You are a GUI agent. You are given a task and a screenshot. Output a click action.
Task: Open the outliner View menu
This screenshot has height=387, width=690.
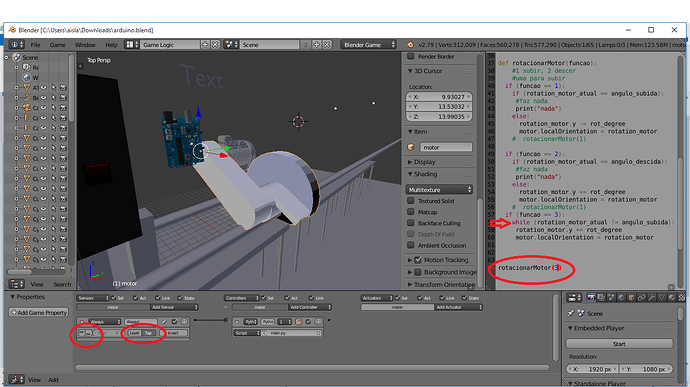tap(37, 284)
